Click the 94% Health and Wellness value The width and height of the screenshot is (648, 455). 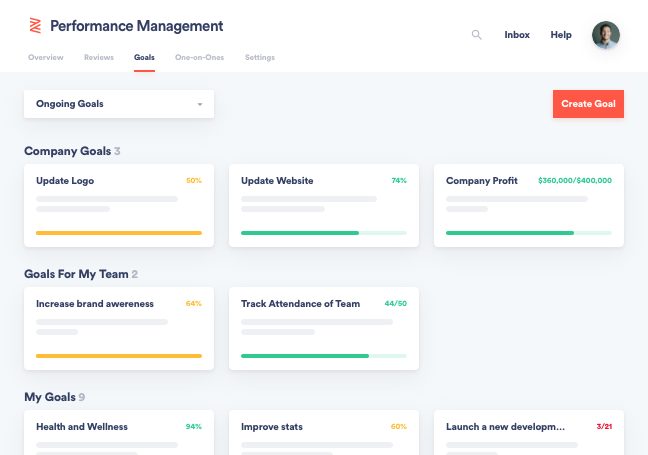[x=194, y=426]
